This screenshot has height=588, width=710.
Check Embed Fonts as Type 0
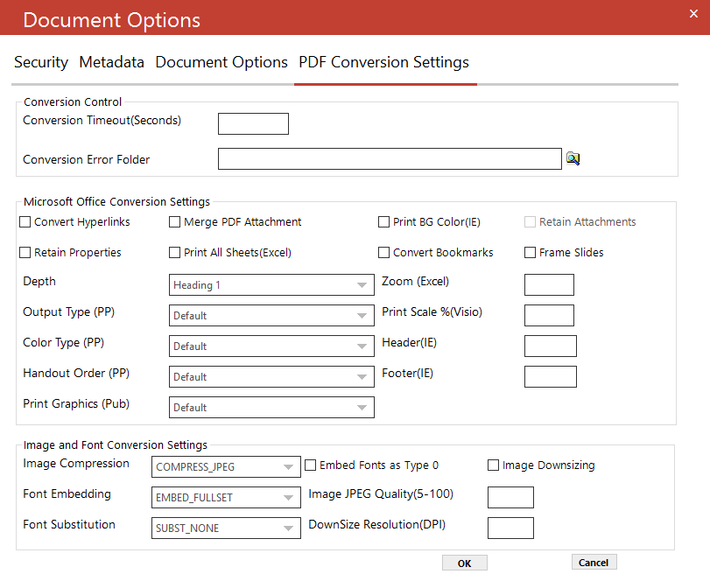311,465
